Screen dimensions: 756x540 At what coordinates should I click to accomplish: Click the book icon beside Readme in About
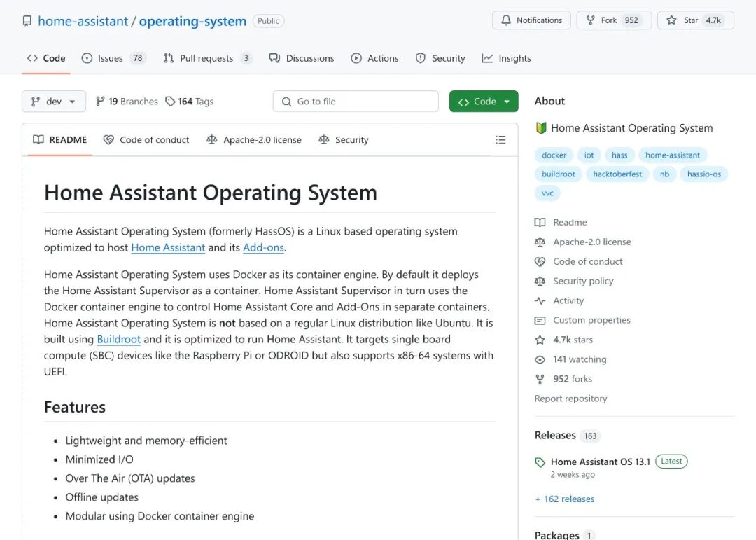tap(540, 223)
